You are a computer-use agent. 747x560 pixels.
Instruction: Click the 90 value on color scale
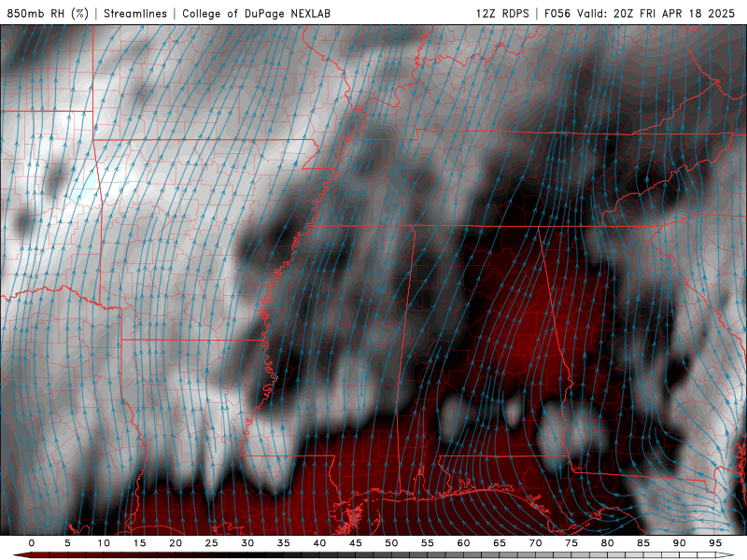680,543
